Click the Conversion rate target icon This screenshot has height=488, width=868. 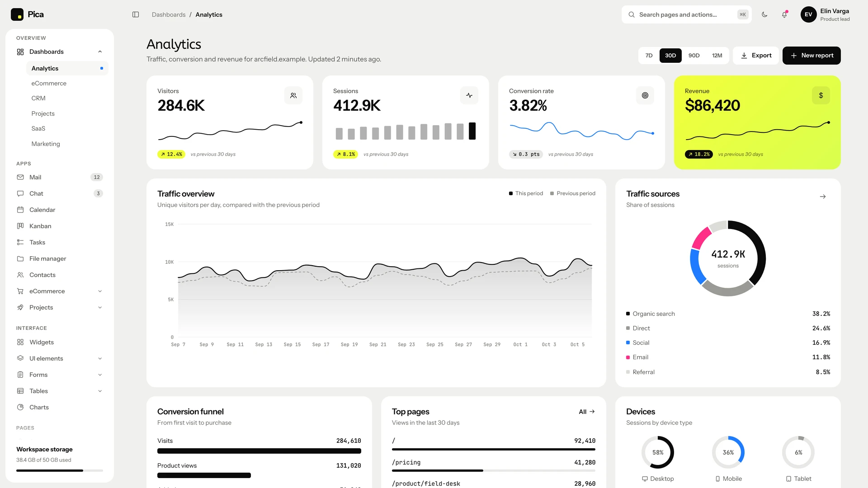tap(645, 95)
